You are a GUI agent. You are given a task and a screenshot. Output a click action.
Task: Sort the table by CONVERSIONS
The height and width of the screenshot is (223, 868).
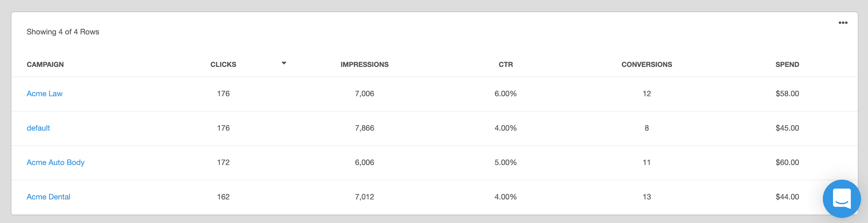pyautogui.click(x=646, y=64)
